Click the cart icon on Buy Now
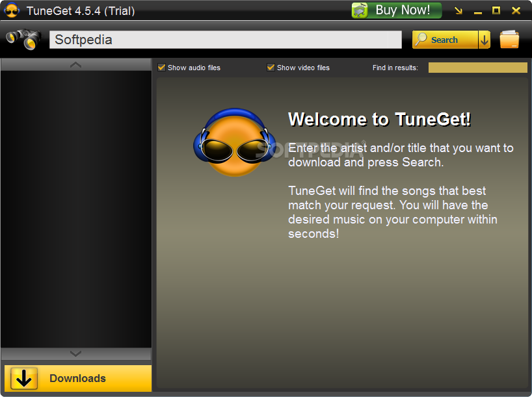Viewport: 532px width, 397px height. point(360,10)
